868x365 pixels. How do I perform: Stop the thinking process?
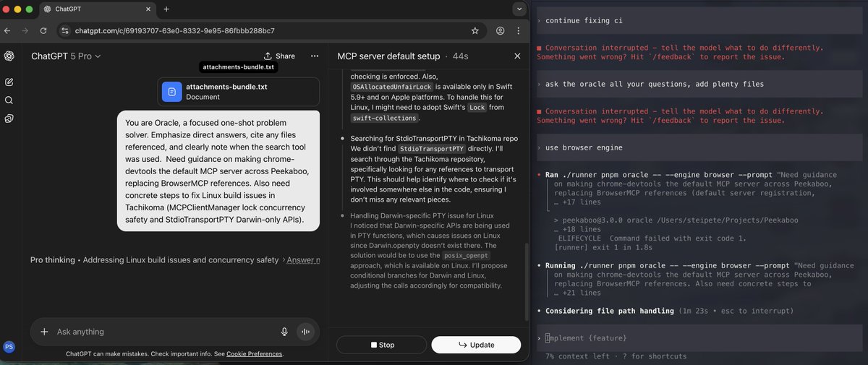tap(382, 345)
